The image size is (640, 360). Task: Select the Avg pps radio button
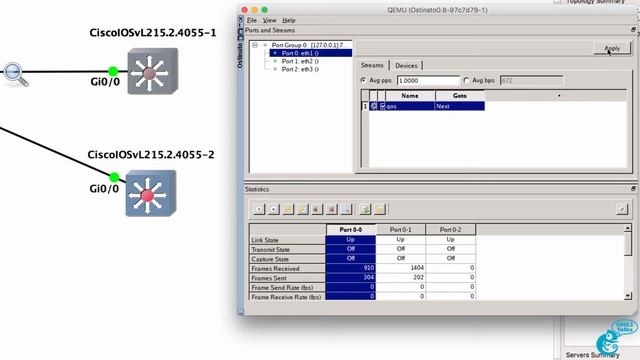[x=363, y=80]
